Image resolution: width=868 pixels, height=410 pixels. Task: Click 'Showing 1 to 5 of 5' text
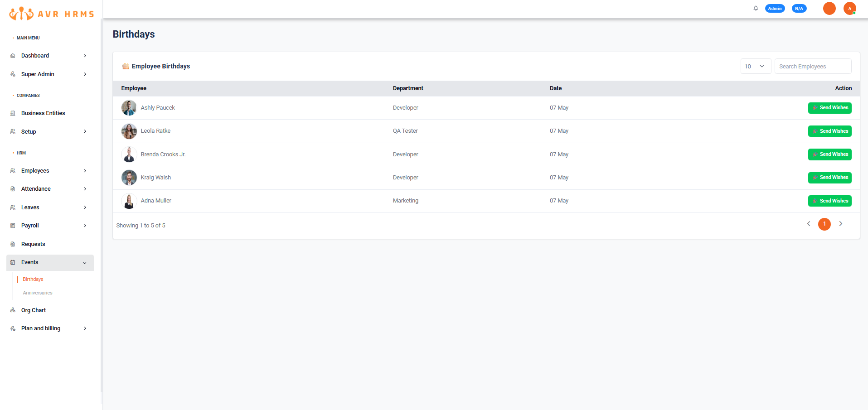pos(141,226)
